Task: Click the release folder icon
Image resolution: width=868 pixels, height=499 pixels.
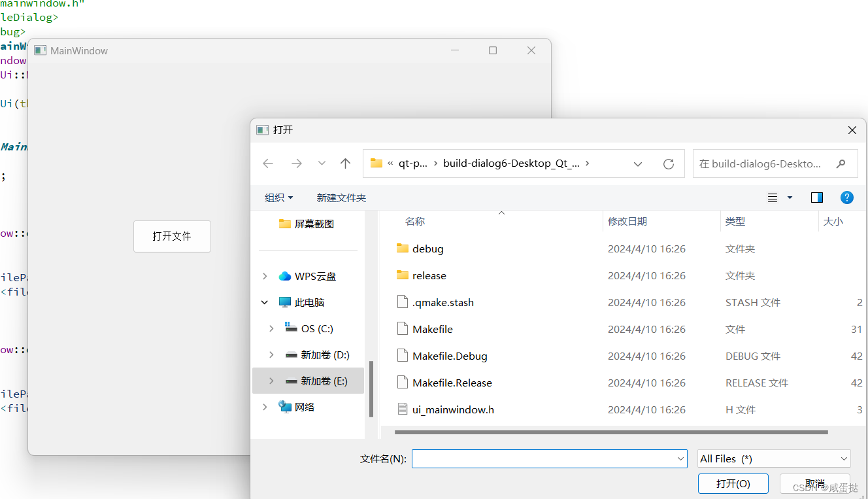Action: coord(403,275)
